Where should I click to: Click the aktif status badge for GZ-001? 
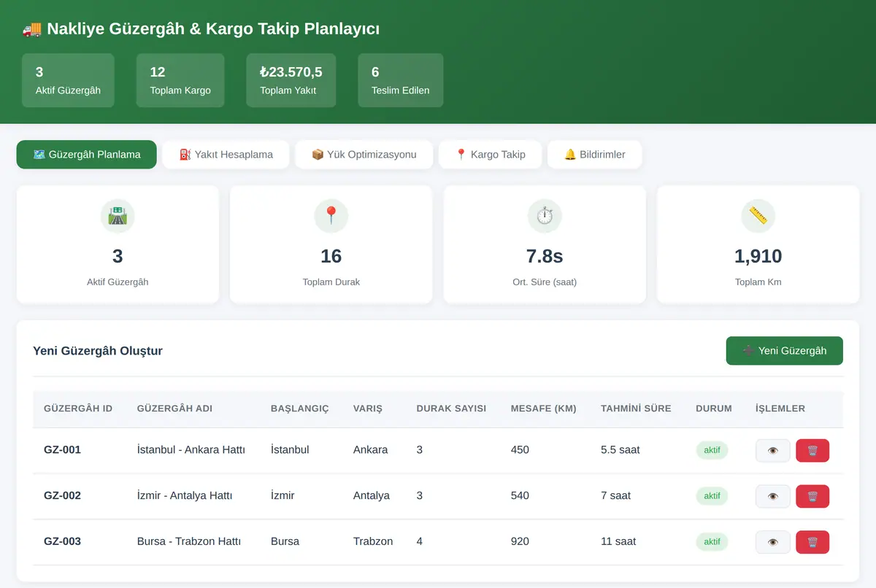point(712,450)
